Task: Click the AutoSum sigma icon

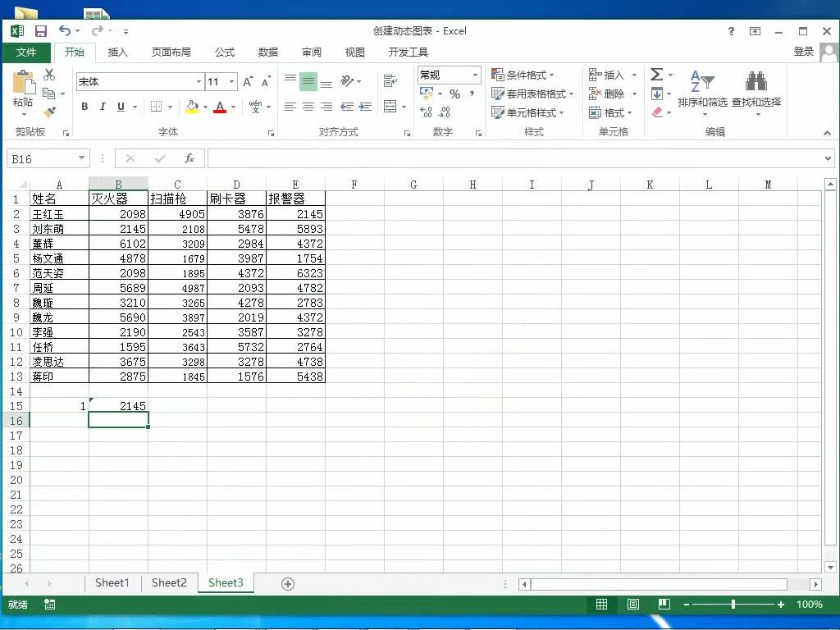Action: [656, 75]
